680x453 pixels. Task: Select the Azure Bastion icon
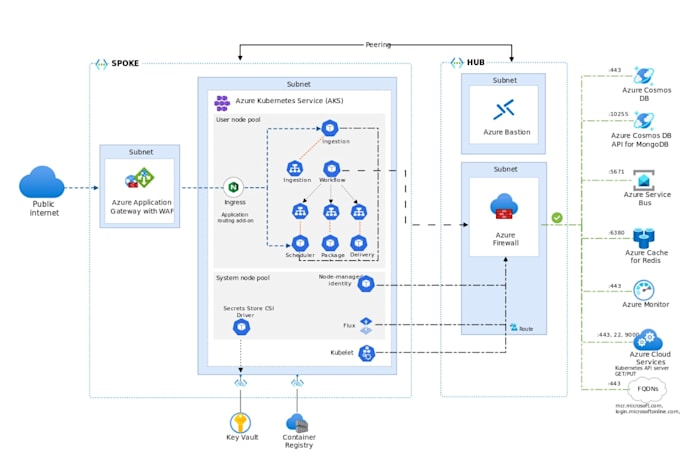click(x=504, y=109)
